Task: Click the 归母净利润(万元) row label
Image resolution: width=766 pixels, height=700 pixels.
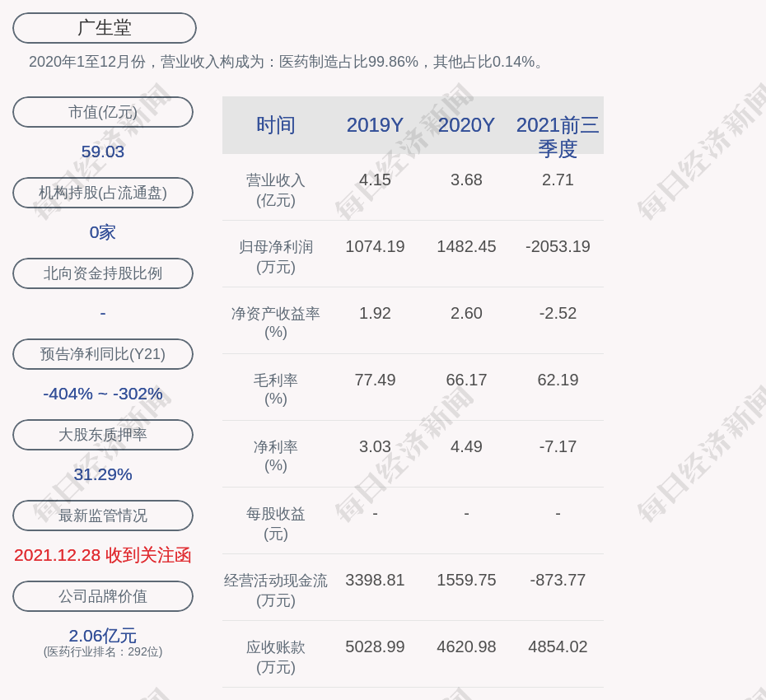Action: point(276,257)
